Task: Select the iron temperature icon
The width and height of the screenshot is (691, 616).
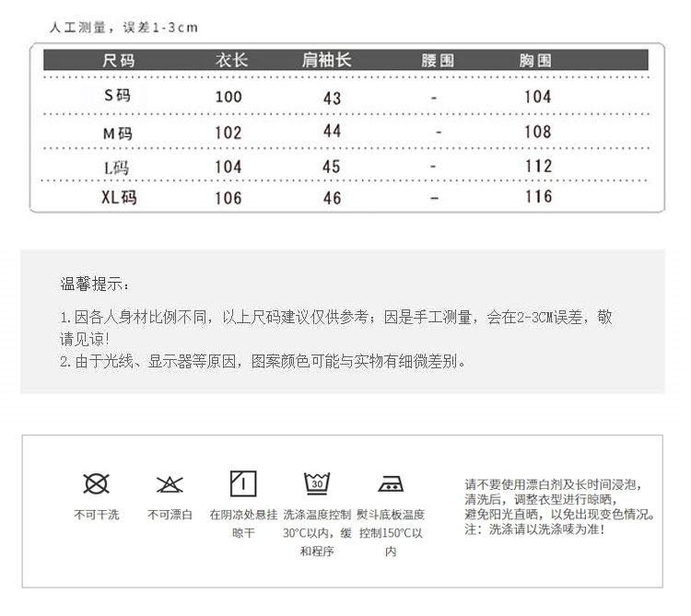Action: [391, 483]
